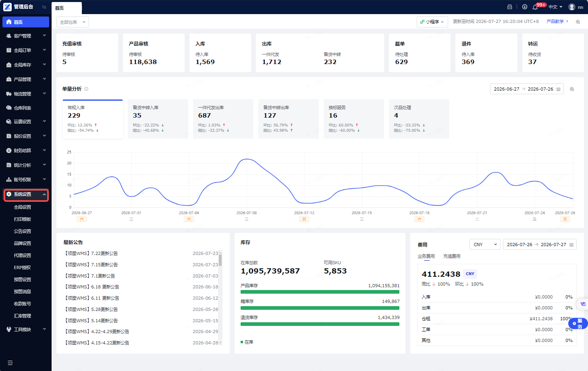Click the floating 客服 support button
The image size is (588, 371).
578,323
